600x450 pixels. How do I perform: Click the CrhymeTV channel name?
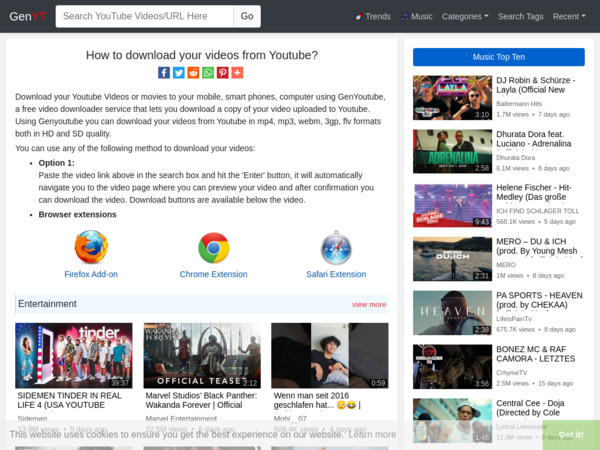tap(511, 373)
